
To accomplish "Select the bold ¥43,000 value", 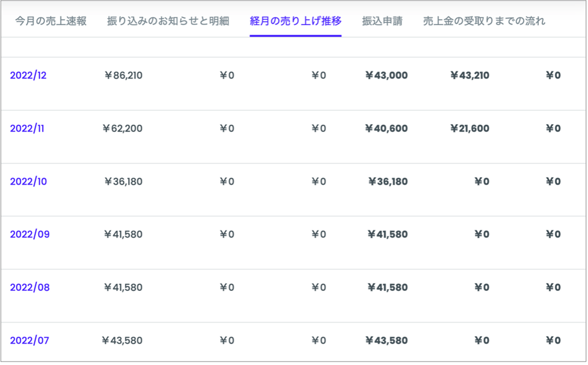I will 386,75.
